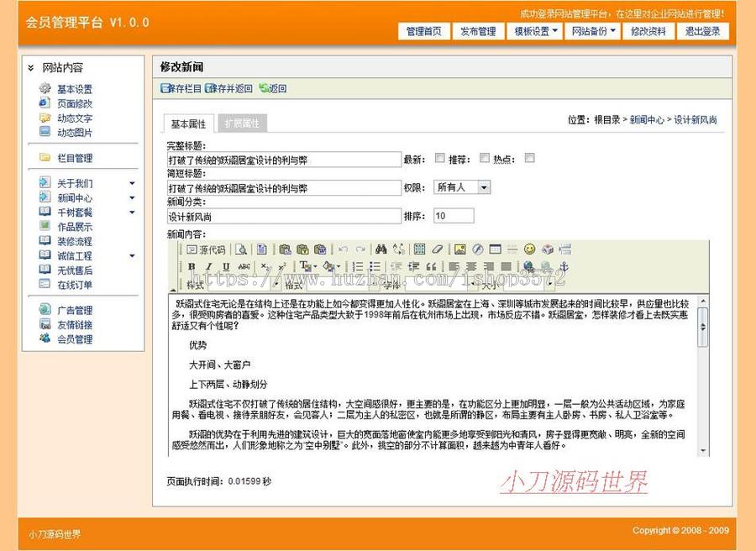
Task: Toggle underline formatting
Action: (226, 266)
